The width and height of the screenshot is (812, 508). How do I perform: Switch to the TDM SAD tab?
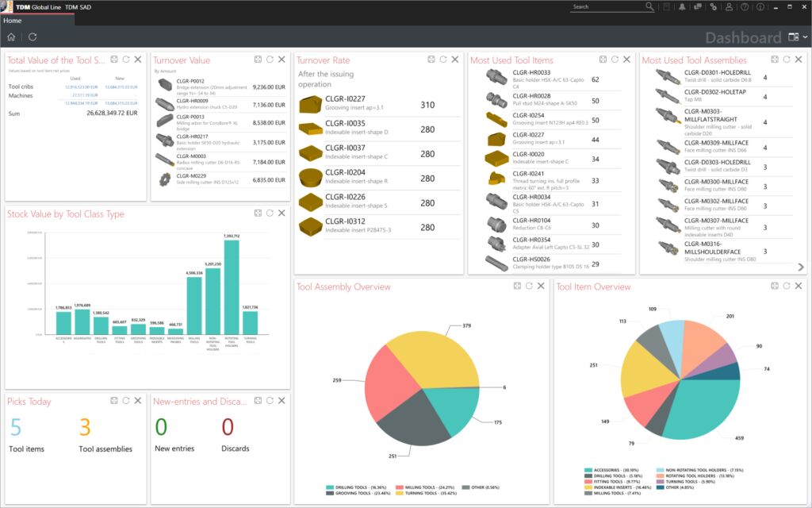[x=77, y=6]
